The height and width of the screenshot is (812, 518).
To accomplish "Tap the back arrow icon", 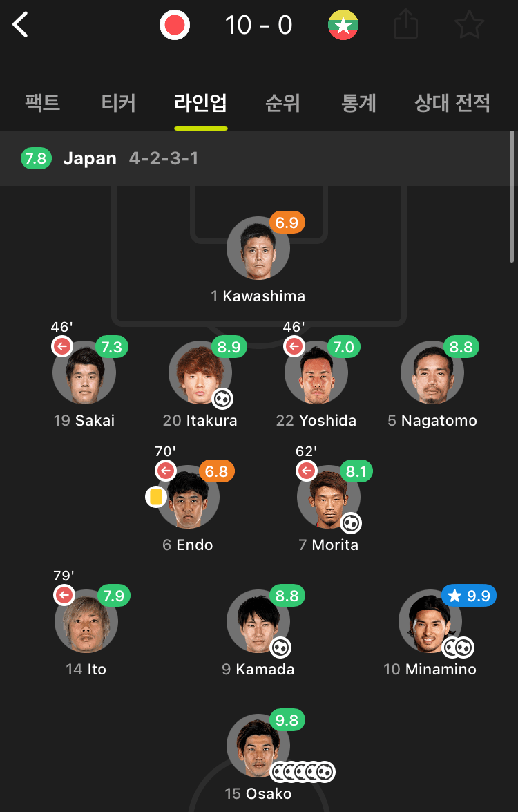I will coord(21,26).
